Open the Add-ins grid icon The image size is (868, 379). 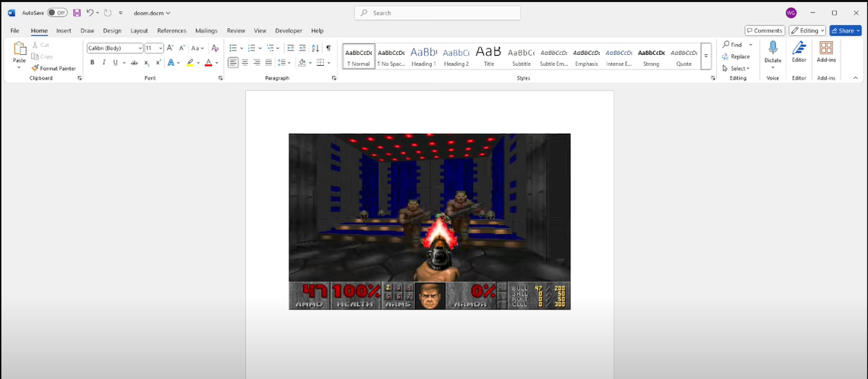826,48
